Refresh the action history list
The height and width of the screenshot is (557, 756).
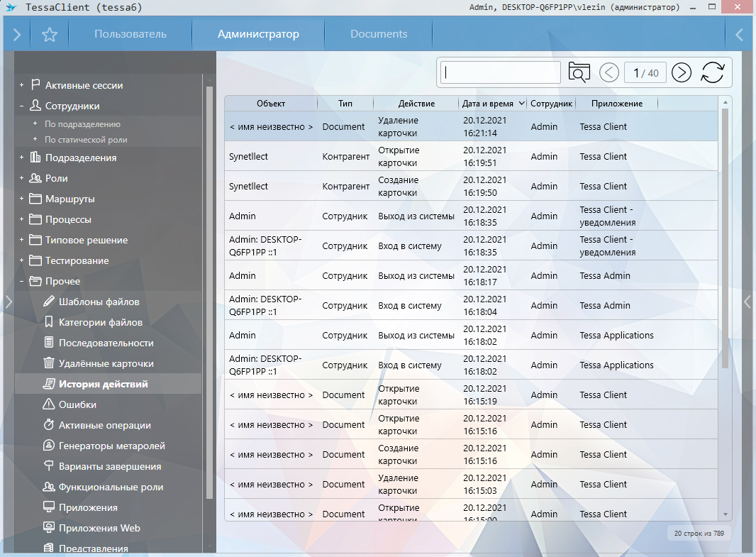712,72
